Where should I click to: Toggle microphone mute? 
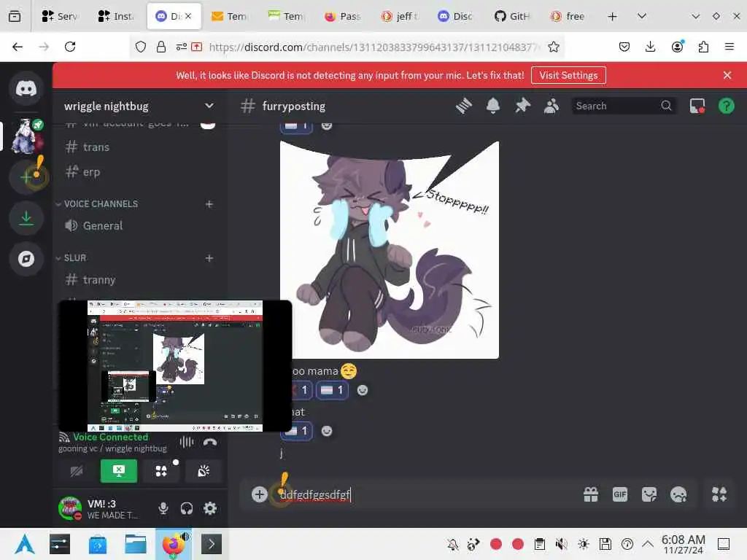[163, 508]
